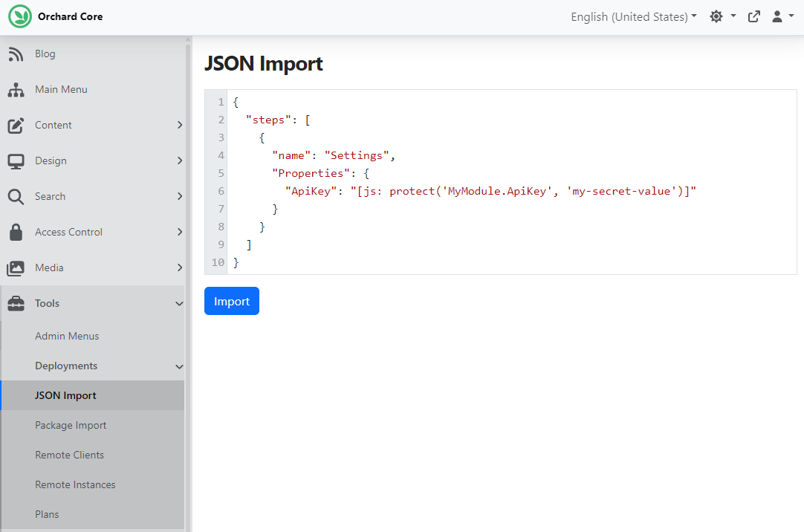Click the blue Import button
Screen dimensions: 804x532
[x=232, y=301]
